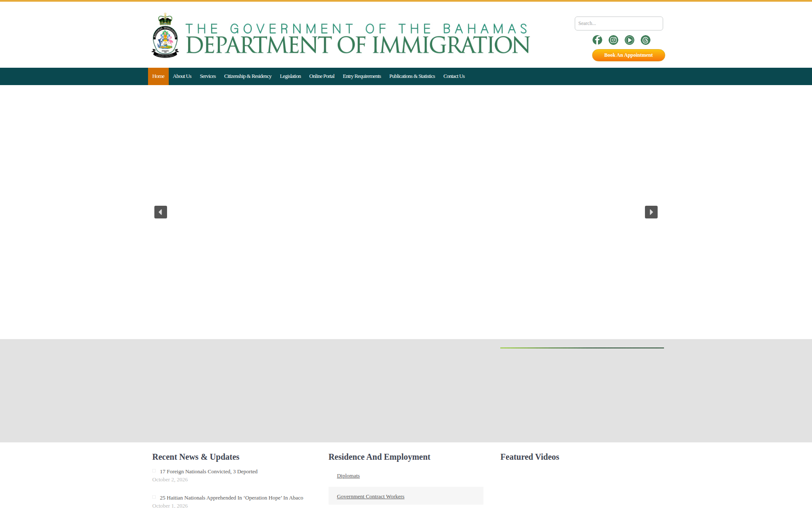Open Government Contract Workers link

pyautogui.click(x=370, y=497)
